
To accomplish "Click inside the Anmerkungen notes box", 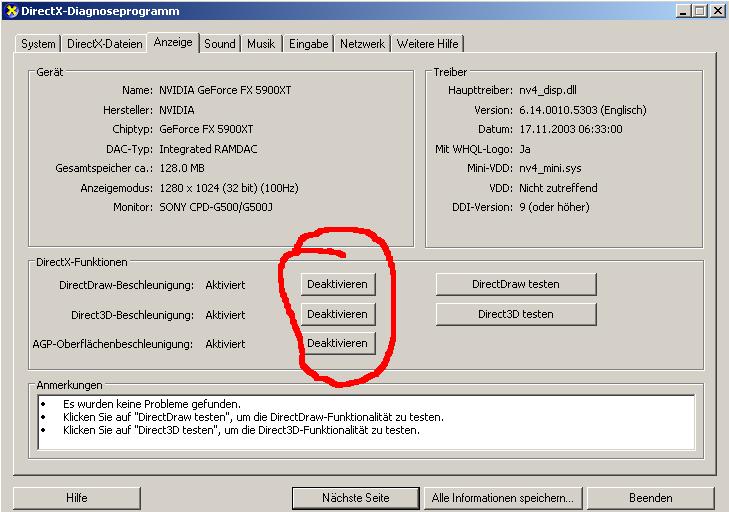I will click(365, 422).
